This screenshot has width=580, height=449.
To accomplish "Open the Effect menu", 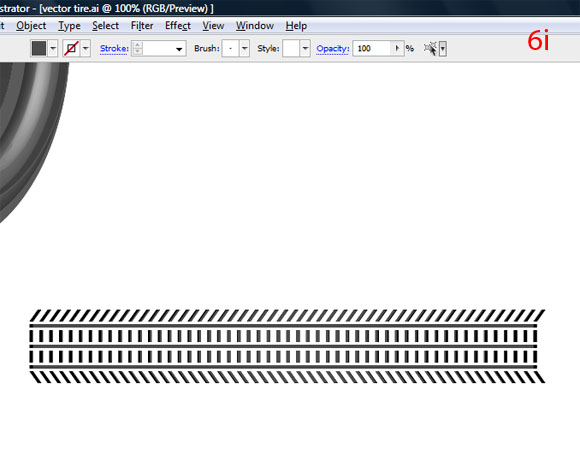I will click(x=178, y=26).
